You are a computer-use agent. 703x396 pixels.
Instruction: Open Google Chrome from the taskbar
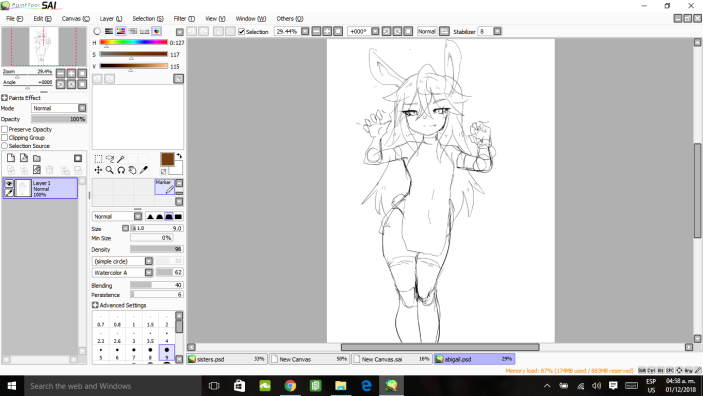click(x=290, y=386)
